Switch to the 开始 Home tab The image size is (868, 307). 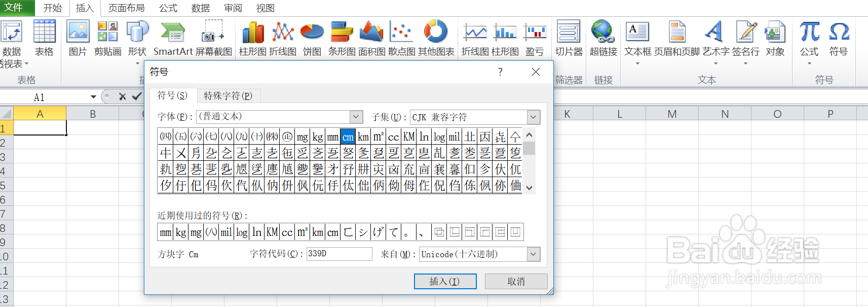click(52, 8)
